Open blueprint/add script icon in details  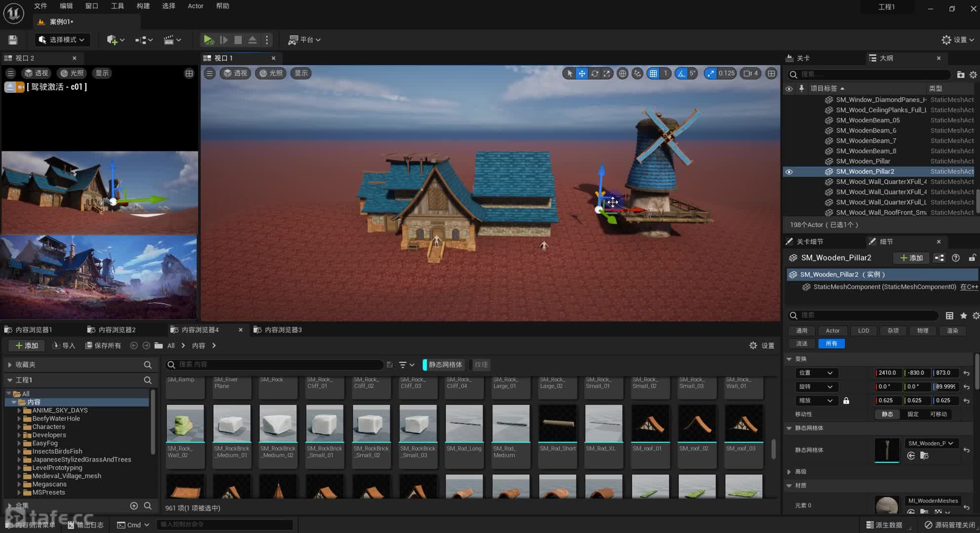point(939,258)
